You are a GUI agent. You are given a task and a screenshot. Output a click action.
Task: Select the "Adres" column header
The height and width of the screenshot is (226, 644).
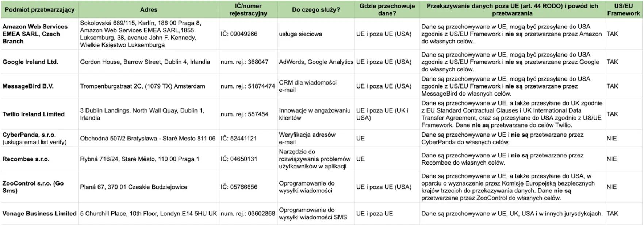149,10
